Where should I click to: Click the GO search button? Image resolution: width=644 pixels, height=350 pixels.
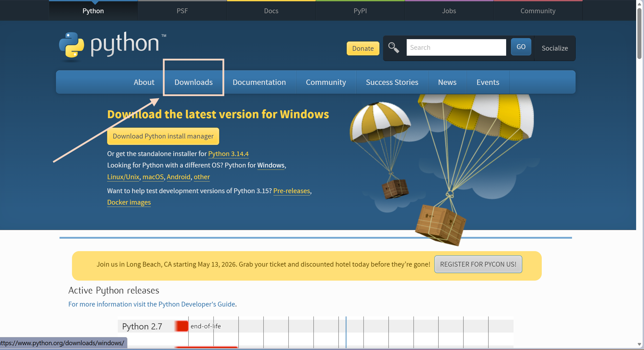point(521,47)
